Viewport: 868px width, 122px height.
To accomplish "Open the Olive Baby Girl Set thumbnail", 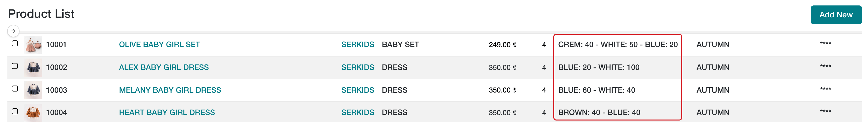I will tap(33, 45).
